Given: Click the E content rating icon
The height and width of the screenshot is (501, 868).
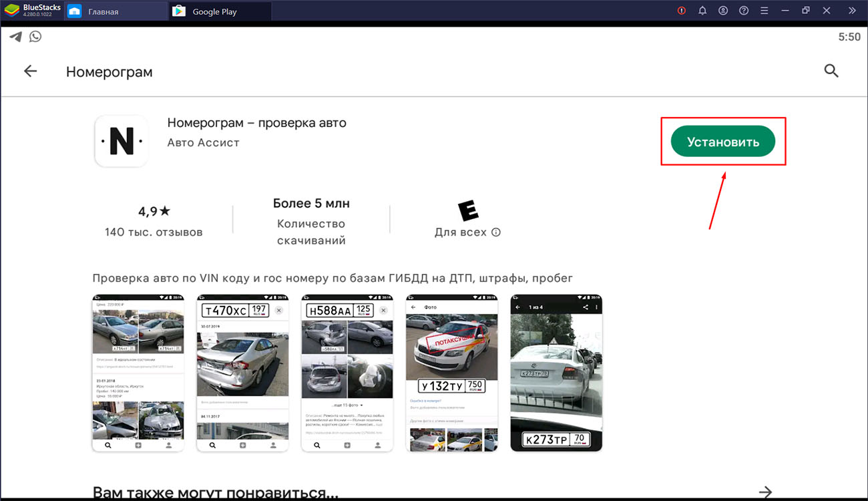Looking at the screenshot, I should [467, 210].
